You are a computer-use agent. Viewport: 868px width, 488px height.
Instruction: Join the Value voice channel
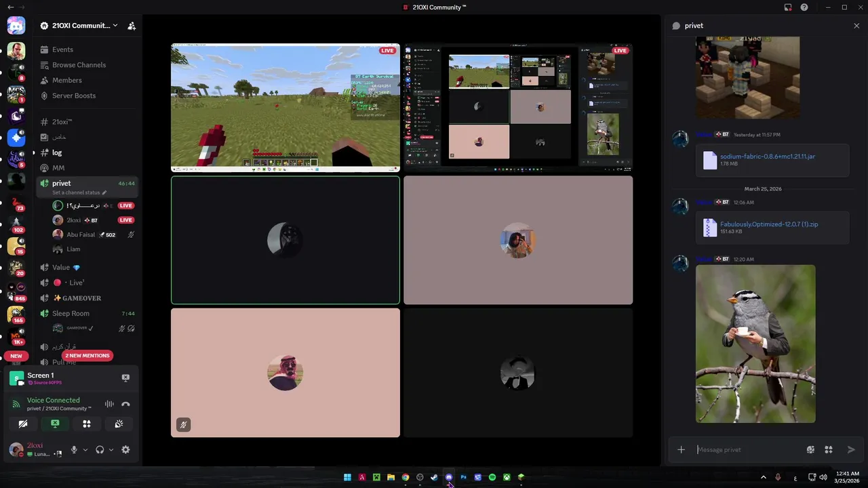coord(87,268)
